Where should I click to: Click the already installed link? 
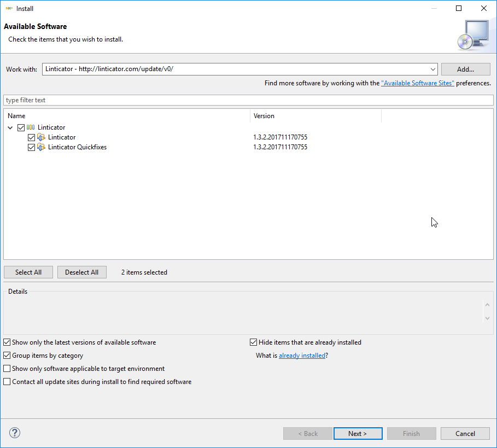click(302, 356)
